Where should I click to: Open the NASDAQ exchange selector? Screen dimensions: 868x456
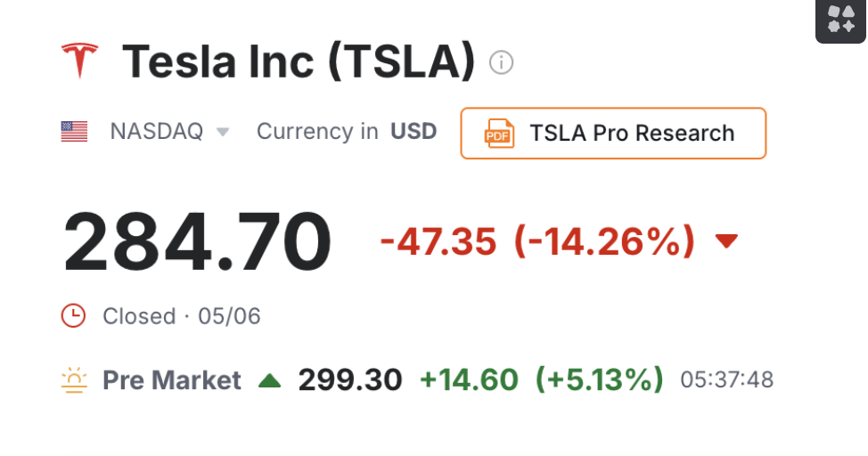[169, 132]
